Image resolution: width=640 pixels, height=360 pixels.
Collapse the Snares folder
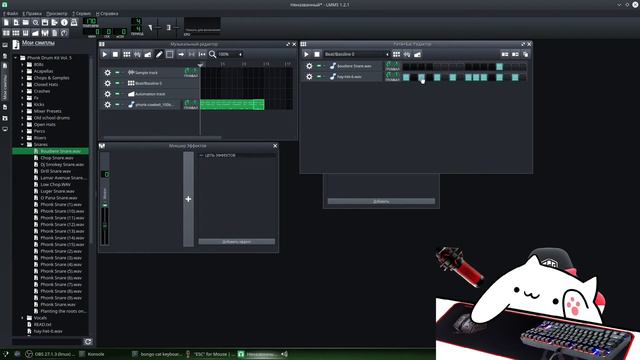click(22, 144)
